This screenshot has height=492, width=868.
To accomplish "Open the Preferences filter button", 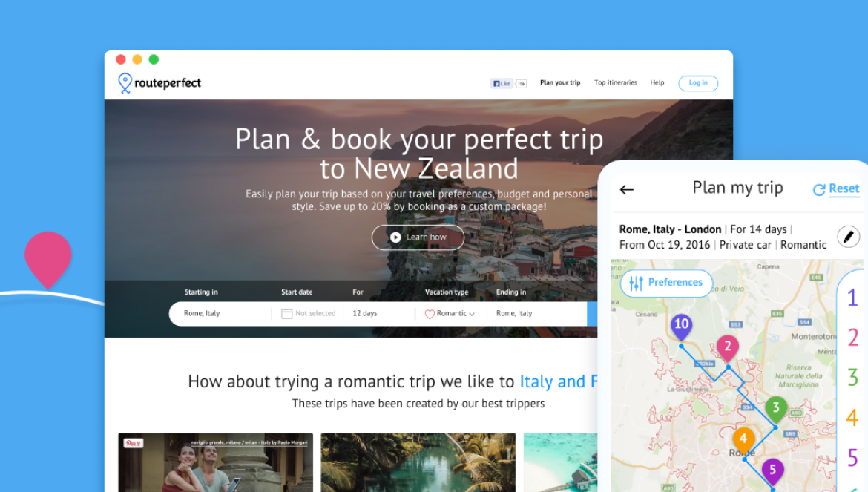I will pos(666,283).
